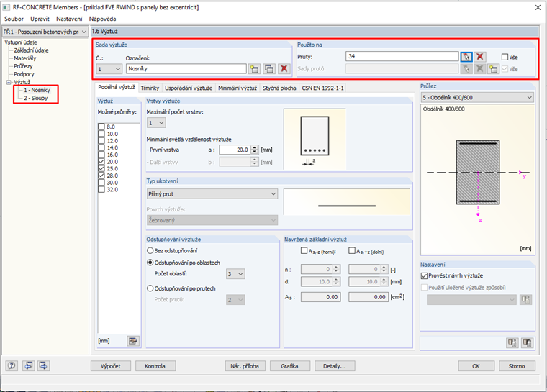
Task: Click Označení text field with Nosníky
Action: (x=186, y=69)
